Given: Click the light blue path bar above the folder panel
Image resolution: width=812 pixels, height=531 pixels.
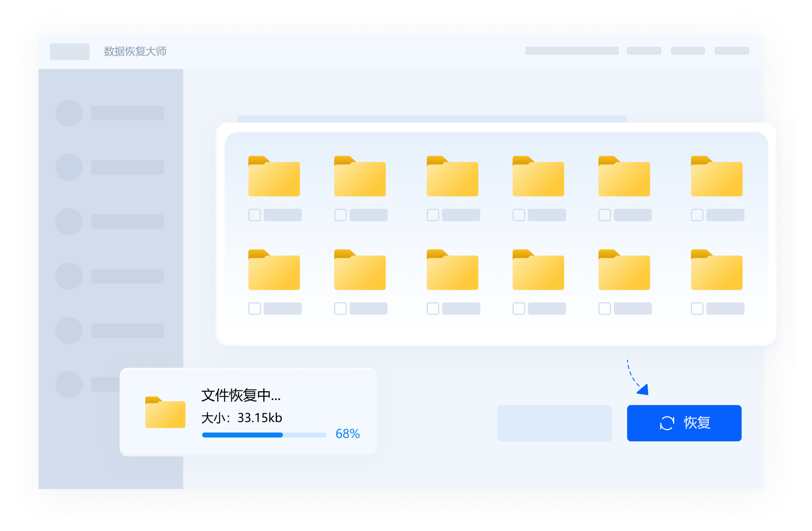Looking at the screenshot, I should tap(432, 119).
